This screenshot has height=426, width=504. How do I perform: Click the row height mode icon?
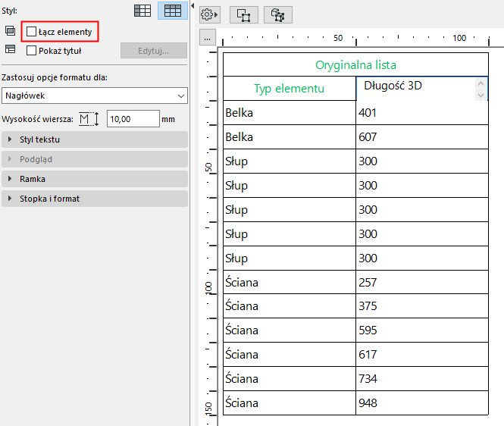(x=89, y=119)
